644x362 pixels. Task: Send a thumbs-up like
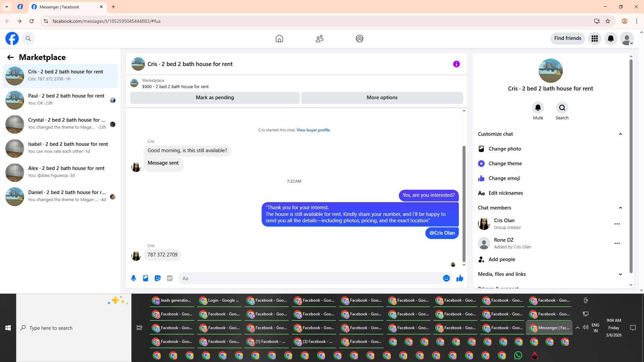[460, 278]
